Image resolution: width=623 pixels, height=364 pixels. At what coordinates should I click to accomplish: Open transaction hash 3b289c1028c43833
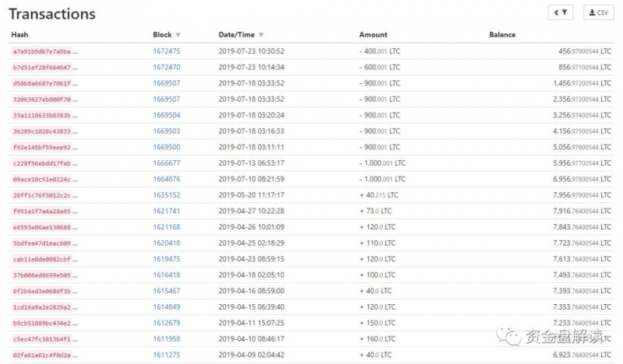pos(42,131)
